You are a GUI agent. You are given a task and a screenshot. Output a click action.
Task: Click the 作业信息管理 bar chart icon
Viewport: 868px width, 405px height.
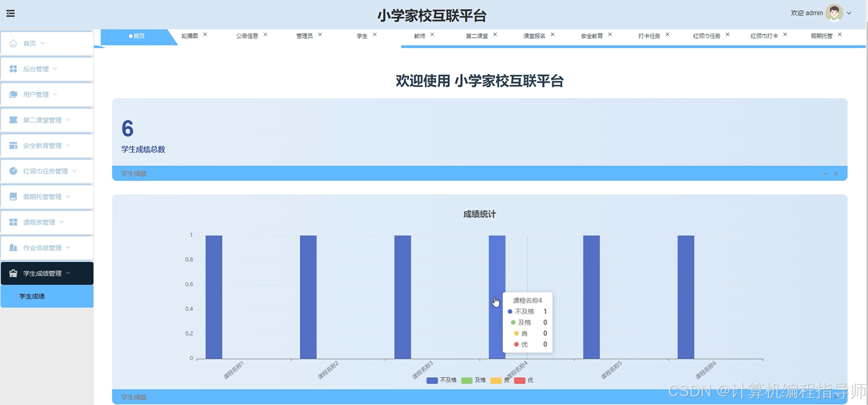click(x=13, y=248)
